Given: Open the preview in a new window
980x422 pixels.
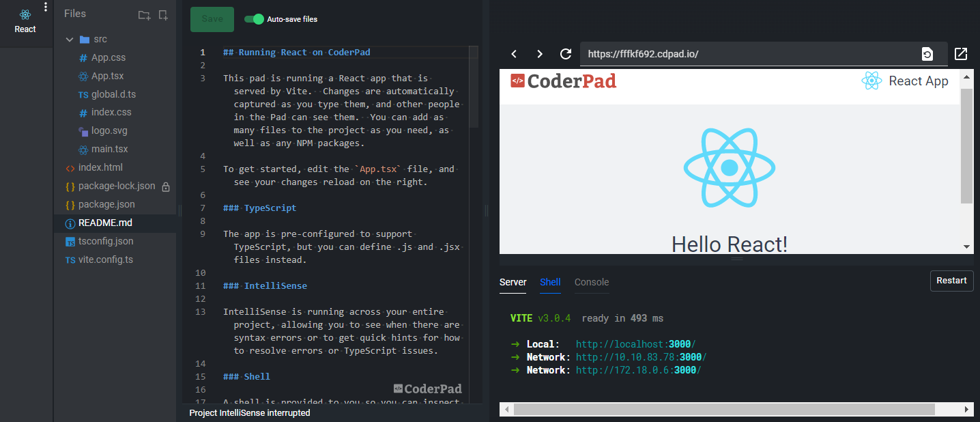Looking at the screenshot, I should coord(961,53).
